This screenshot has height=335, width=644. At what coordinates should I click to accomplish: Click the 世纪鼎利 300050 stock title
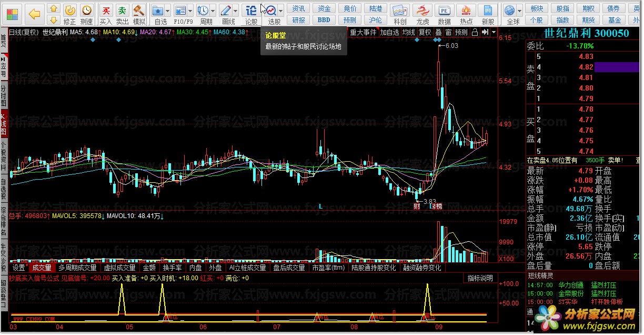point(586,33)
